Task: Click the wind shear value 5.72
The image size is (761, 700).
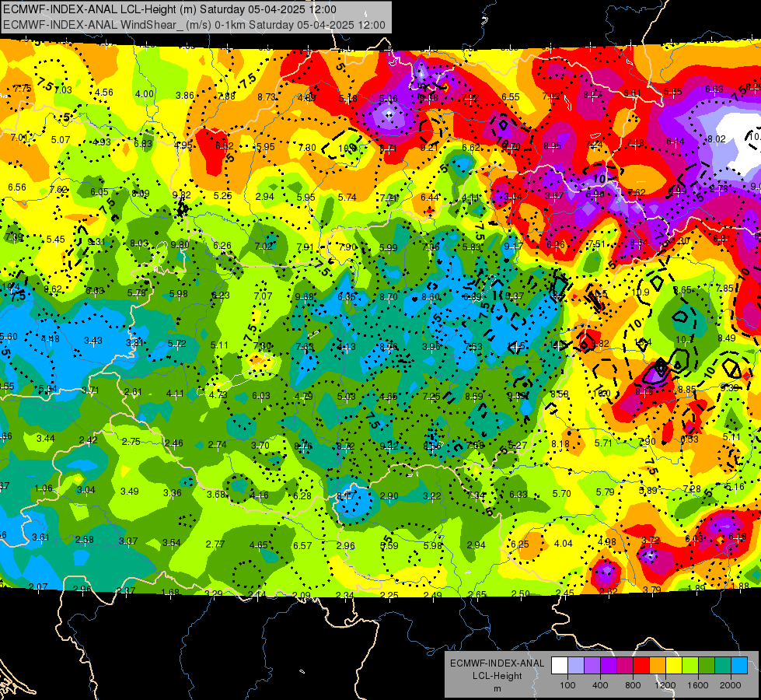Action: click(x=176, y=344)
